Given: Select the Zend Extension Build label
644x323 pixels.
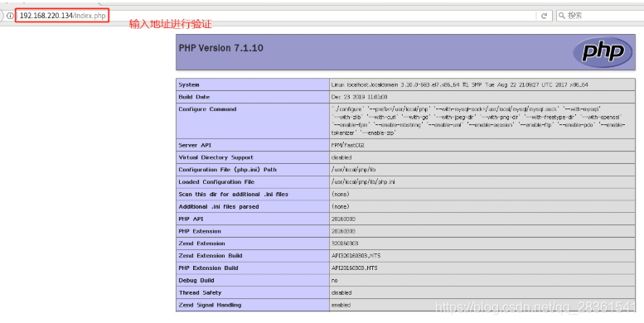Looking at the screenshot, I should coord(211,256).
